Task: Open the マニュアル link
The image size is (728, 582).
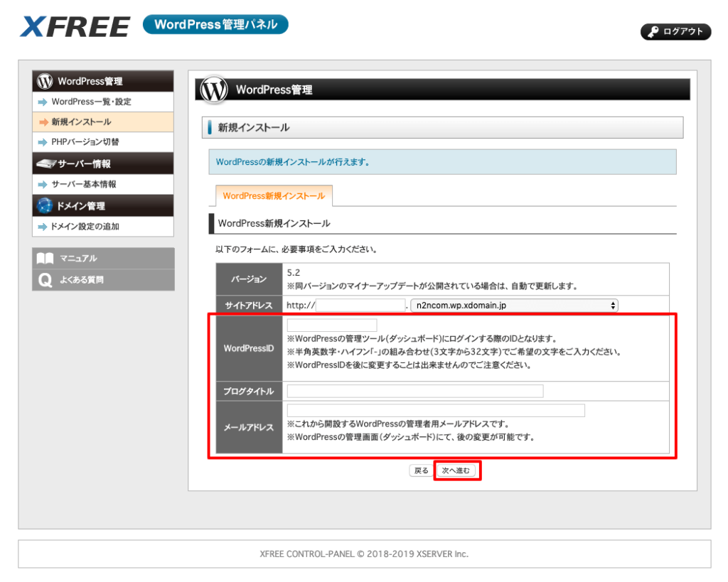Action: click(103, 258)
